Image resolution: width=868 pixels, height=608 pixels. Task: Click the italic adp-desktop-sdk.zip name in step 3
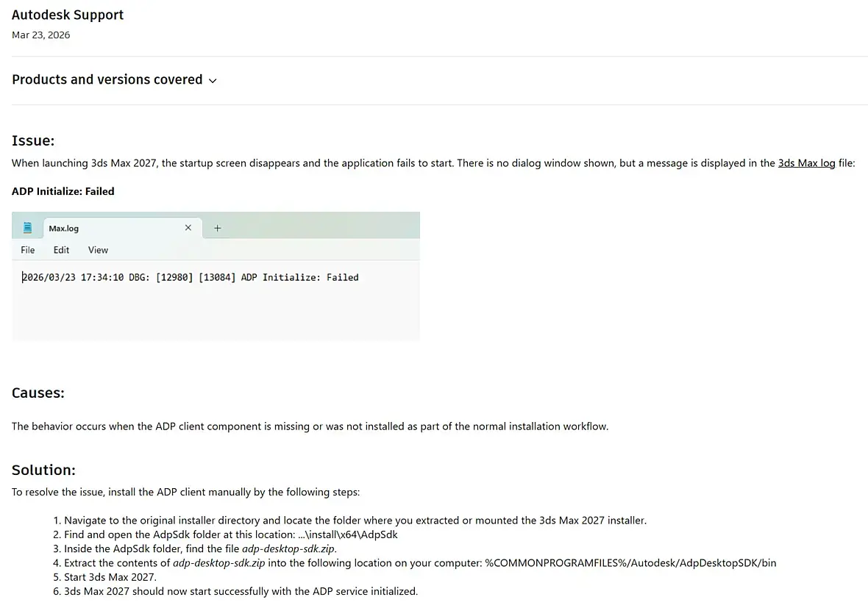pyautogui.click(x=288, y=548)
